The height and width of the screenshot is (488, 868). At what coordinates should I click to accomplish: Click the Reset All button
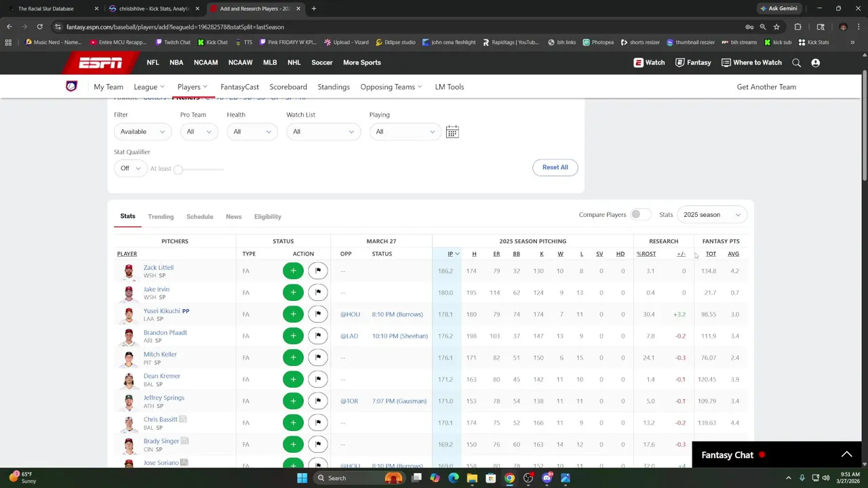click(x=555, y=167)
